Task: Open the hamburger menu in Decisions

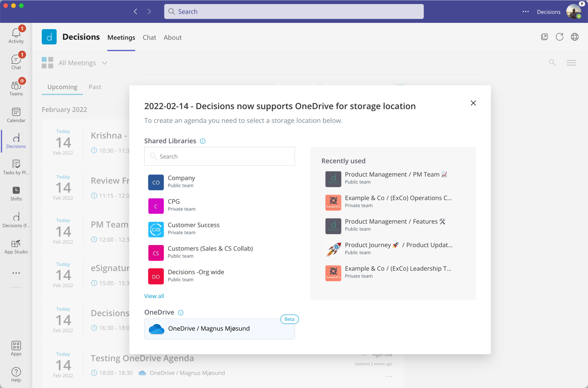Action: pyautogui.click(x=571, y=63)
